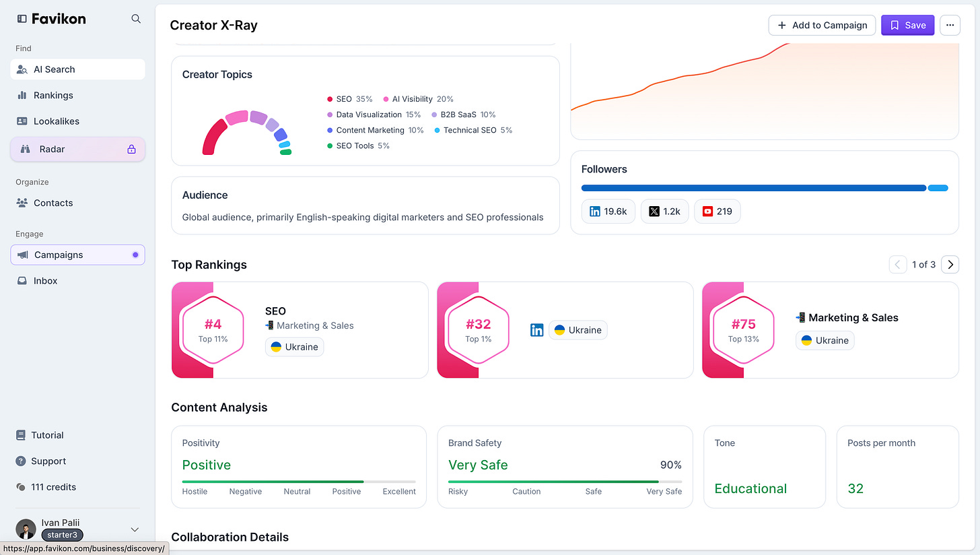
Task: Click the dark blue followers bar segment
Action: [754, 188]
